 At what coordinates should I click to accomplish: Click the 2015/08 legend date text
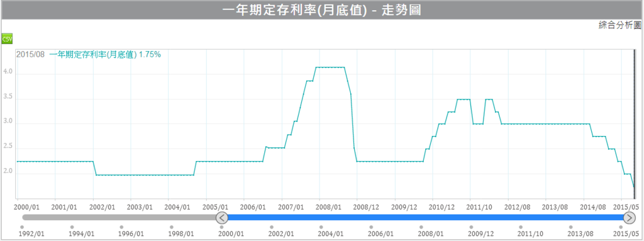[x=30, y=54]
